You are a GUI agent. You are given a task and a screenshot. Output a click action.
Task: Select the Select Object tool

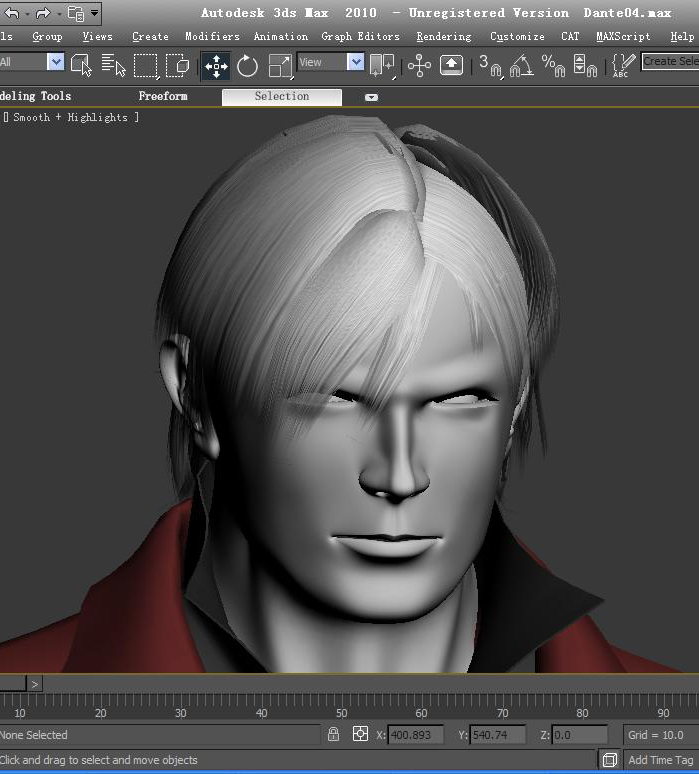pos(81,65)
